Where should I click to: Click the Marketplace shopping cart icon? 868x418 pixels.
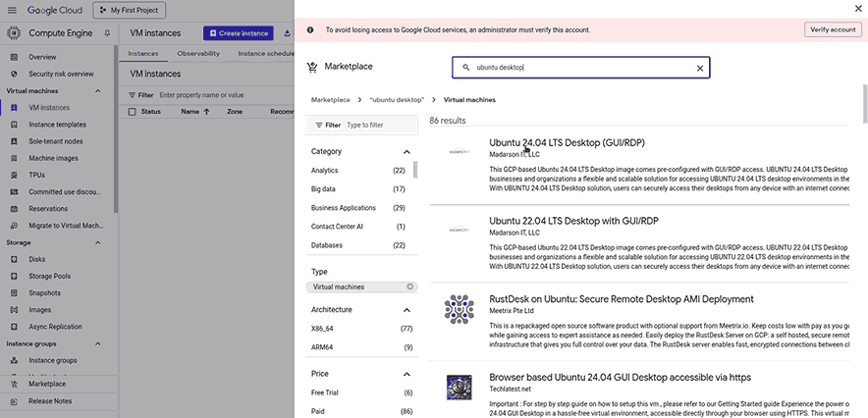(x=312, y=68)
